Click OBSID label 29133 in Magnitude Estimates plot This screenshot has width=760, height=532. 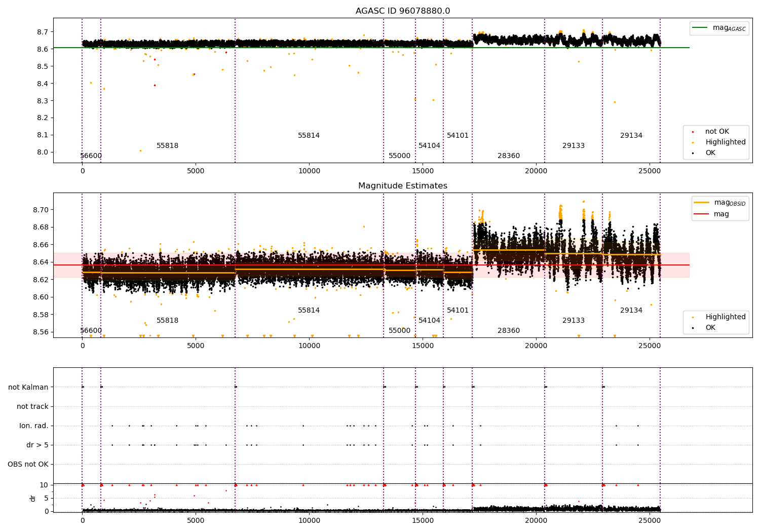click(x=574, y=320)
